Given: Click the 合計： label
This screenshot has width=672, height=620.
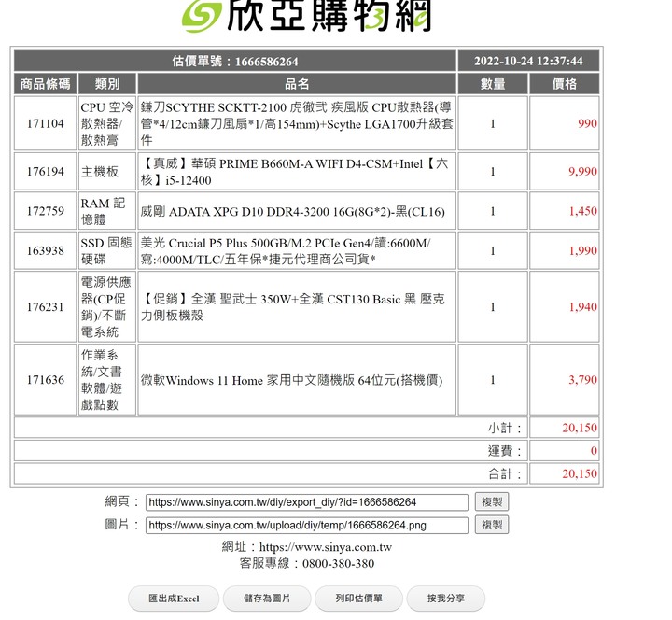Looking at the screenshot, I should point(504,473).
